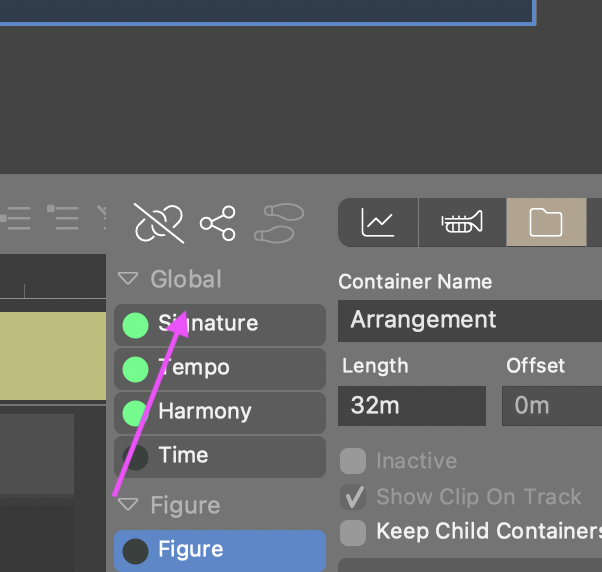Collapse the Figure section triangle
Viewport: 602px width, 572px height.
coord(128,506)
